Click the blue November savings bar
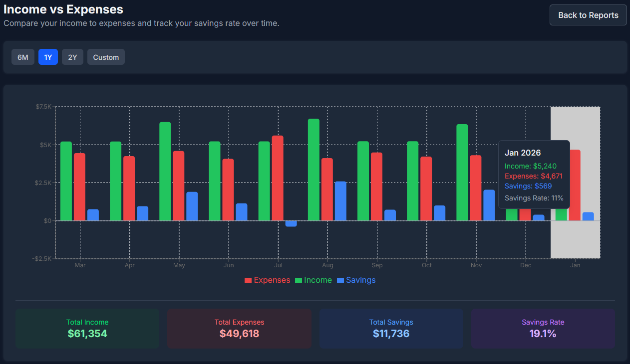Viewport: 630px width, 364px height. coord(489,205)
